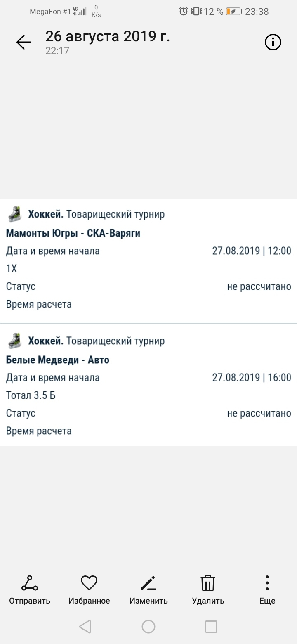297x644 pixels.
Task: Tap the share Отправить icon
Action: click(30, 583)
